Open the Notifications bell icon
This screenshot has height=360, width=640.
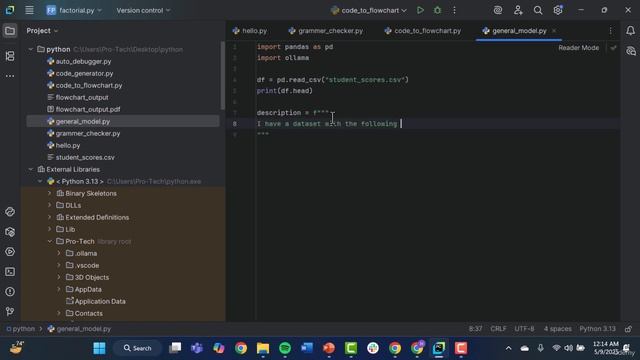pyautogui.click(x=630, y=31)
